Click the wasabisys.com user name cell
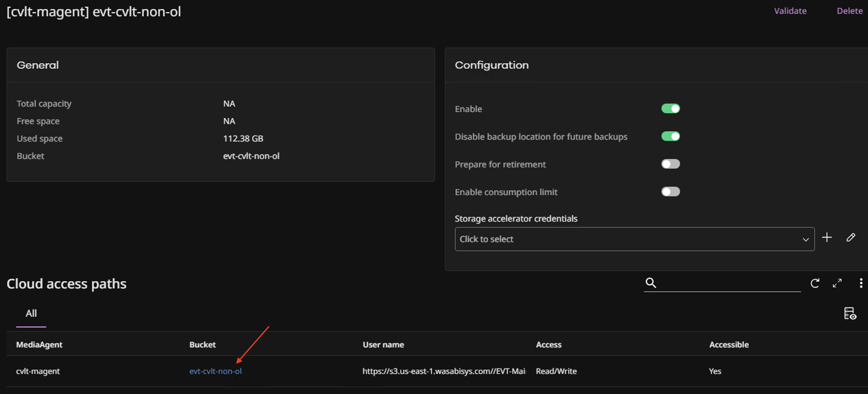The height and width of the screenshot is (394, 868). (x=444, y=371)
